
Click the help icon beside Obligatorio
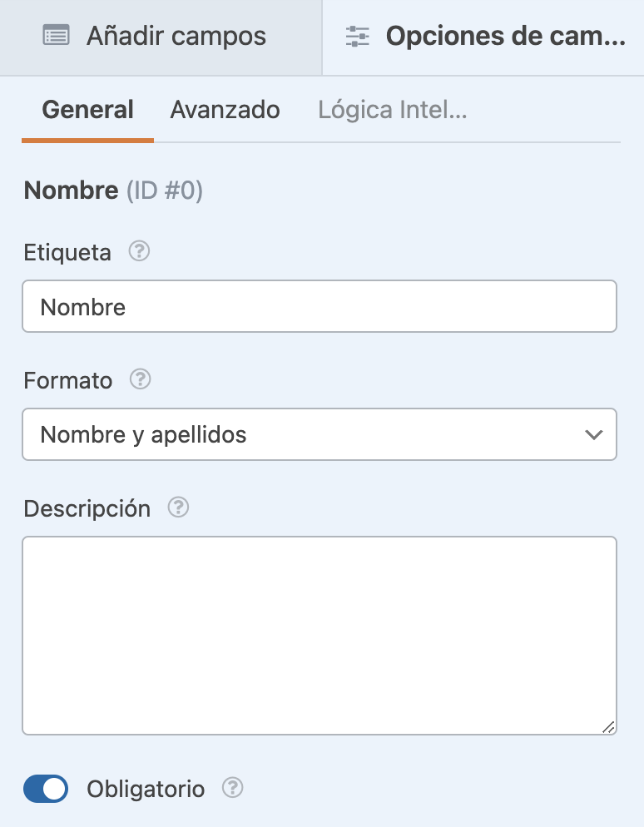coord(233,787)
